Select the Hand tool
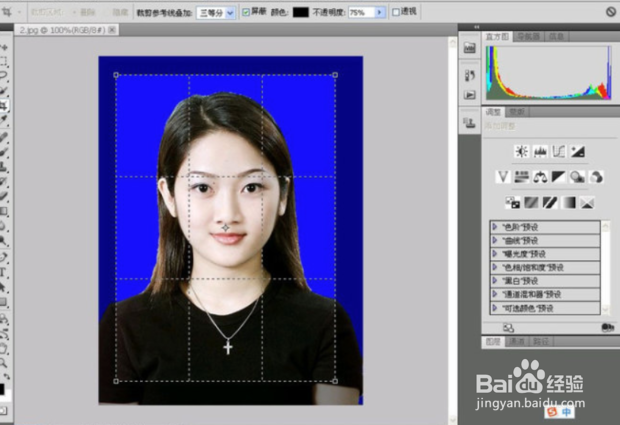This screenshot has height=425, width=620. 3,348
